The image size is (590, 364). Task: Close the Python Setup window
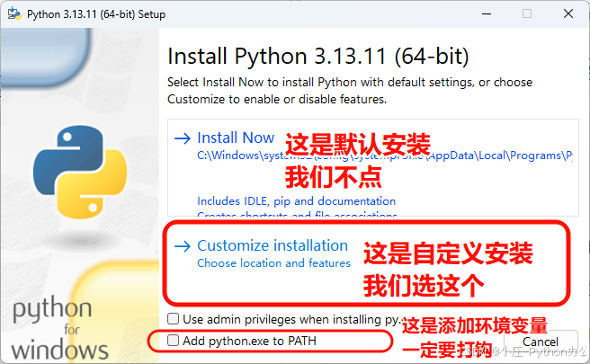pyautogui.click(x=568, y=13)
